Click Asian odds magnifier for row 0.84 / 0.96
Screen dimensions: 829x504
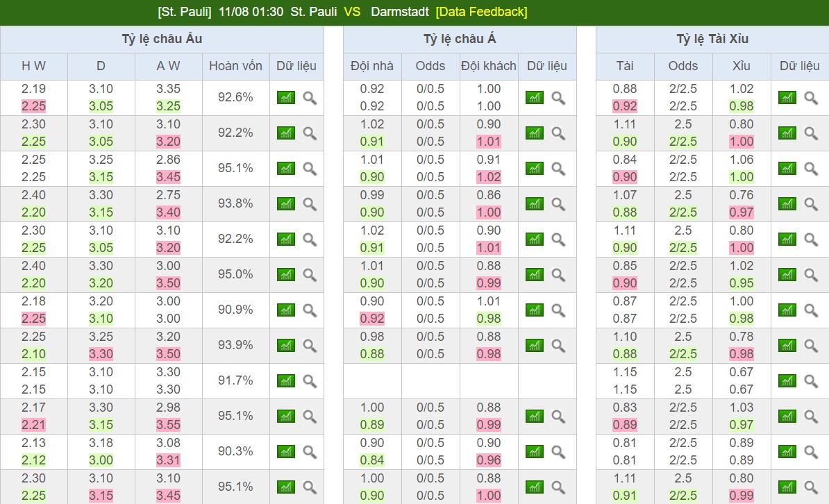[558, 452]
